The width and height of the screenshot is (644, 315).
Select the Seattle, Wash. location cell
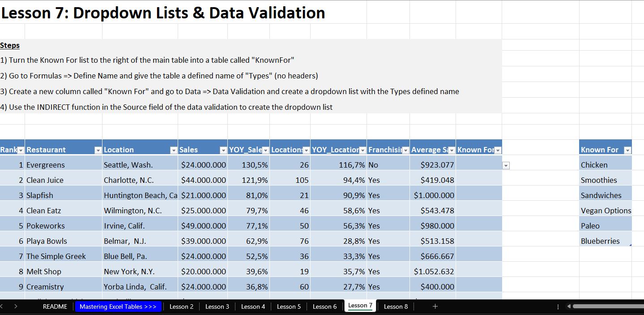click(x=140, y=165)
